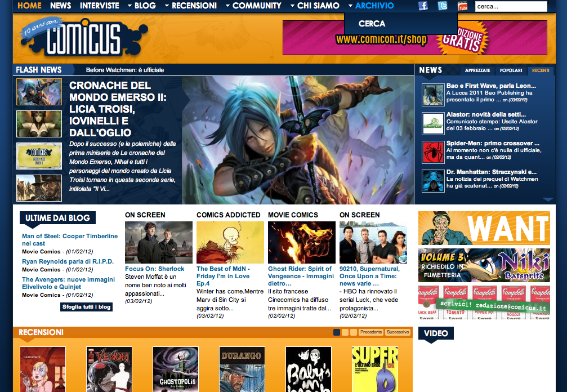The height and width of the screenshot is (392, 567).
Task: Click inside the cerca search field
Action: (511, 6)
